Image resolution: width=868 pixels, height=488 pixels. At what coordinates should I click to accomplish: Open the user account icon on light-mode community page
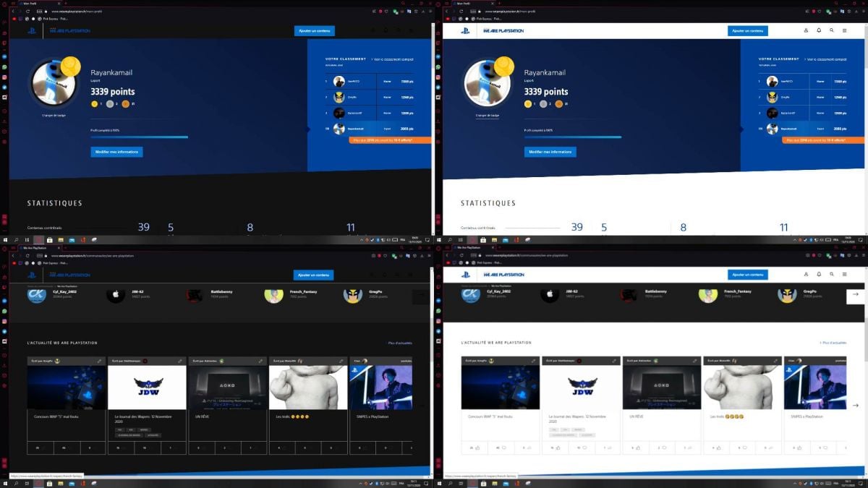807,275
